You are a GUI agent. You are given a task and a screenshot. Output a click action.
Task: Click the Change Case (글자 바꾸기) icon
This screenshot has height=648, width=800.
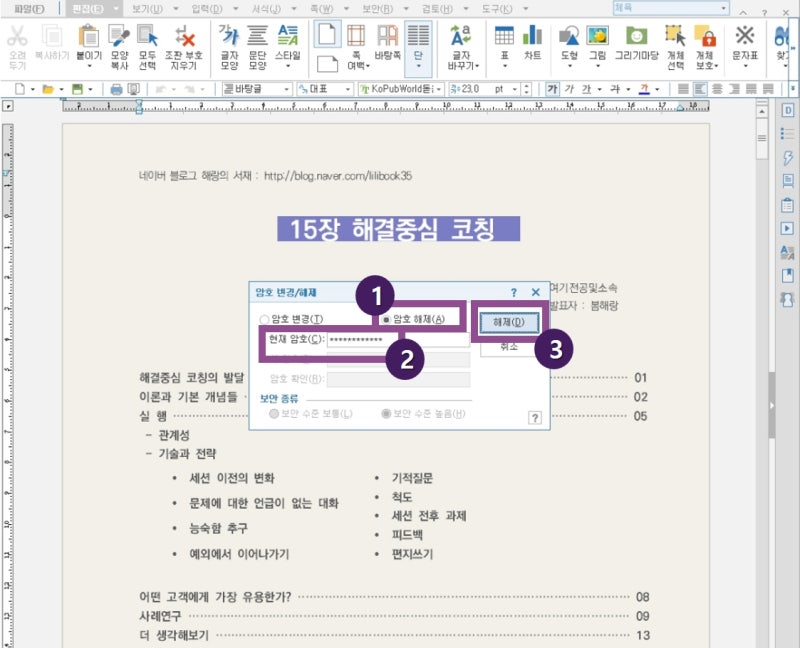coord(461,37)
